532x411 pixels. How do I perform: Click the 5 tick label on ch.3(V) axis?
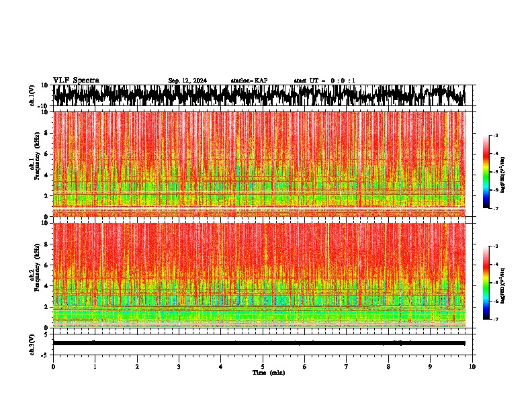(46, 334)
